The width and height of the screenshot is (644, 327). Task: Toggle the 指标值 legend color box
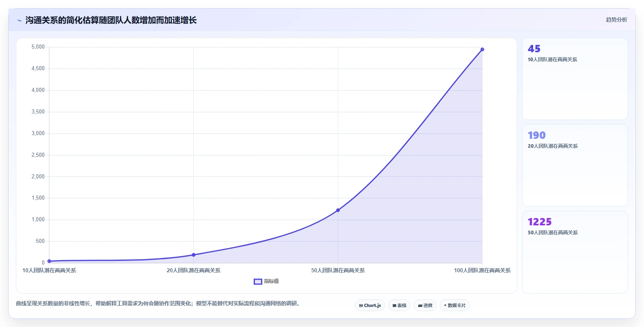click(258, 282)
